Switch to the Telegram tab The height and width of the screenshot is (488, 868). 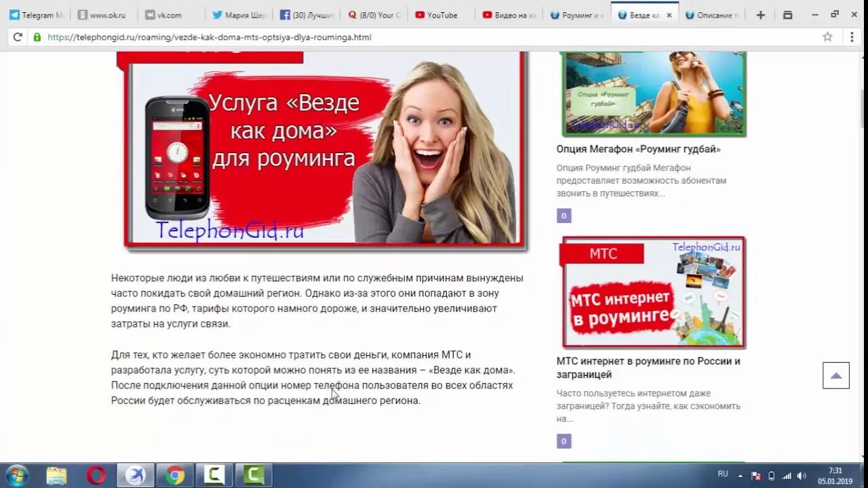click(37, 15)
